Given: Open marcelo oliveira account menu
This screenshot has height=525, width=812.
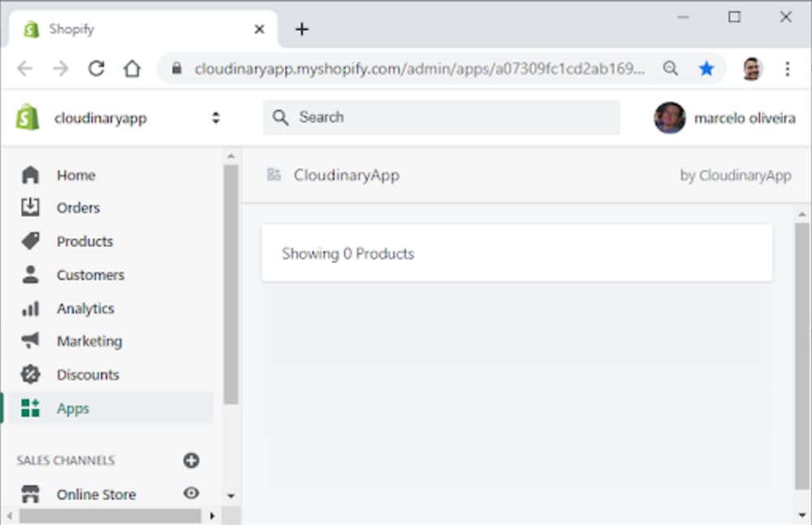Looking at the screenshot, I should click(724, 118).
